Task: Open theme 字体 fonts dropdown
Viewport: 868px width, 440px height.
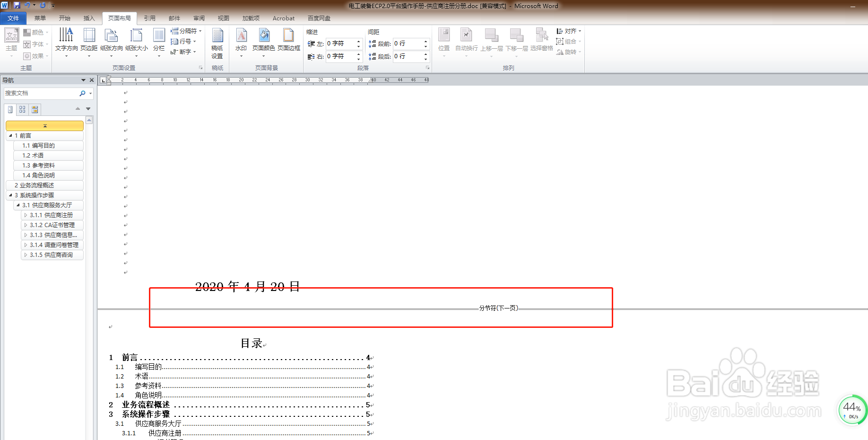Action: click(x=36, y=44)
